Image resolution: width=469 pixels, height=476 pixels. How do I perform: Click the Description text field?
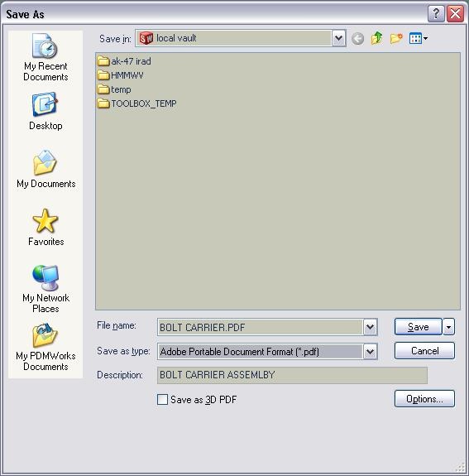click(x=292, y=375)
